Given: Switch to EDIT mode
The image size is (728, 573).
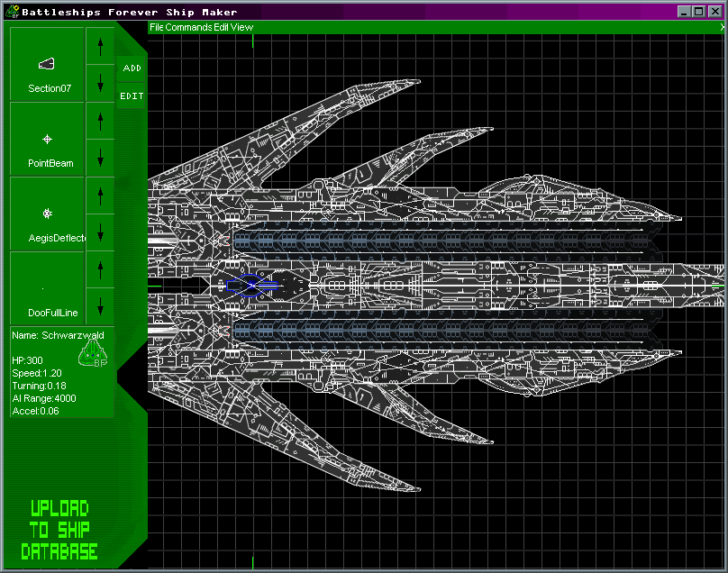Looking at the screenshot, I should tap(132, 96).
